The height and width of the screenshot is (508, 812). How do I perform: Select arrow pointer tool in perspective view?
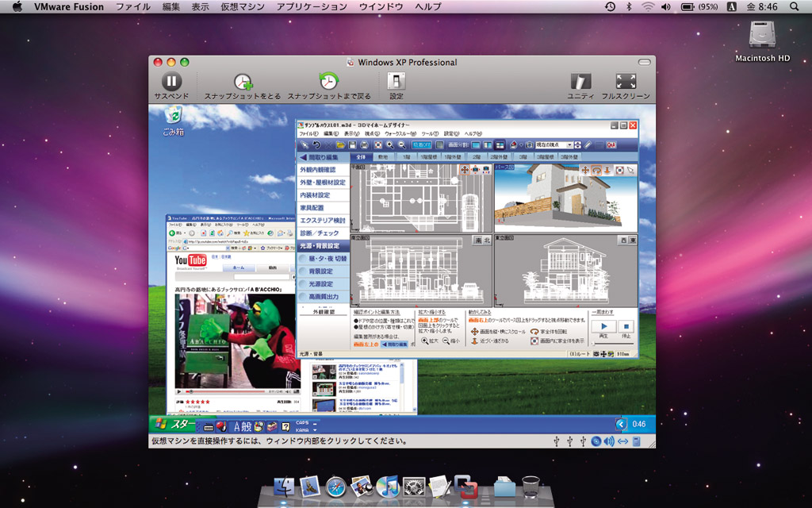(x=630, y=170)
